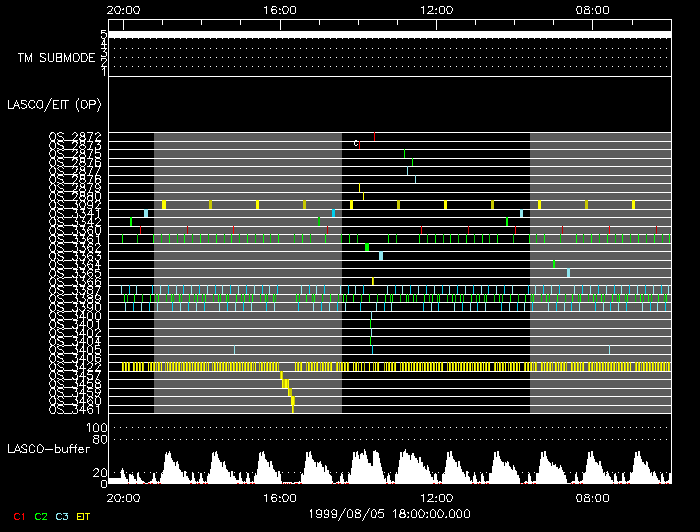Select the 08:00 label on the bottom axis
This screenshot has width=700, height=532.
pyautogui.click(x=593, y=496)
